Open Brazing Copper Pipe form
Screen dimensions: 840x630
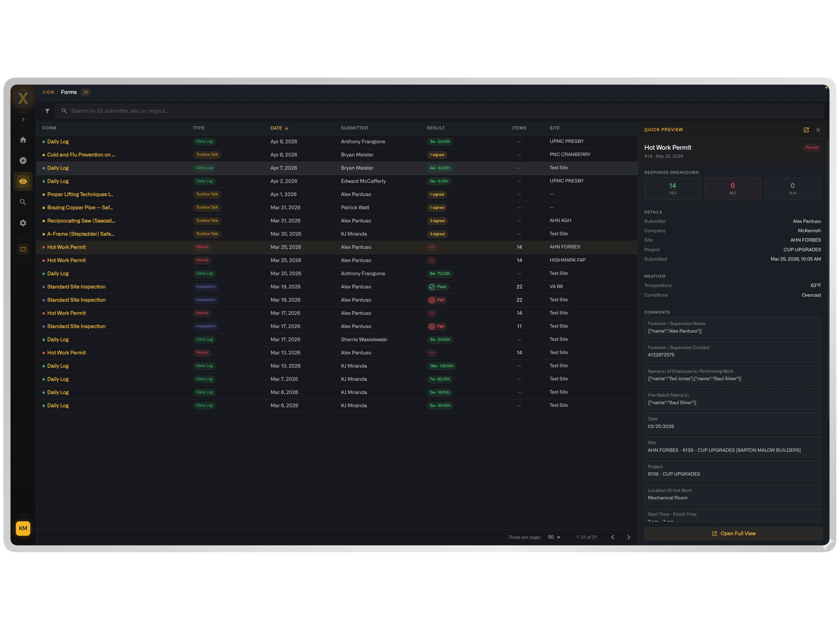tap(80, 208)
